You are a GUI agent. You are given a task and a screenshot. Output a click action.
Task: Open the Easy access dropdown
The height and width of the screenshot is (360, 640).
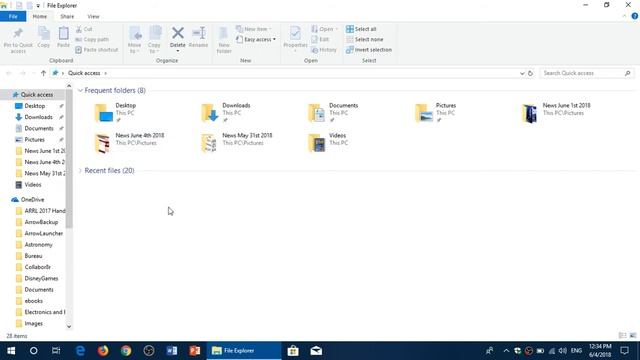256,39
